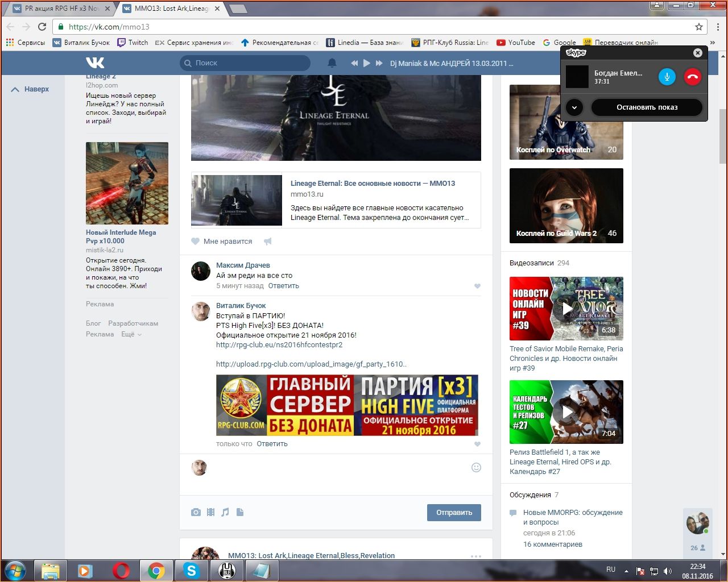Bookmark this page with star icon
Viewport: 728px width, 582px height.
click(699, 27)
